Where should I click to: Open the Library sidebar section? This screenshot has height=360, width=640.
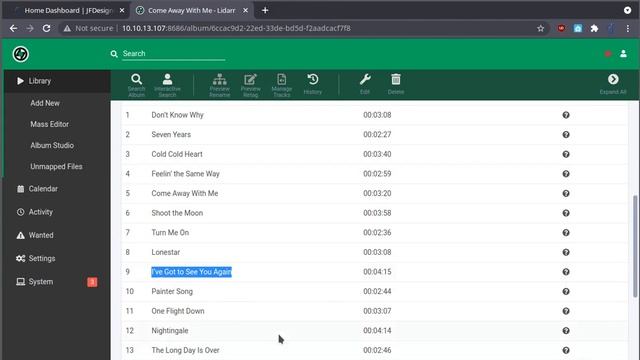(x=57, y=81)
